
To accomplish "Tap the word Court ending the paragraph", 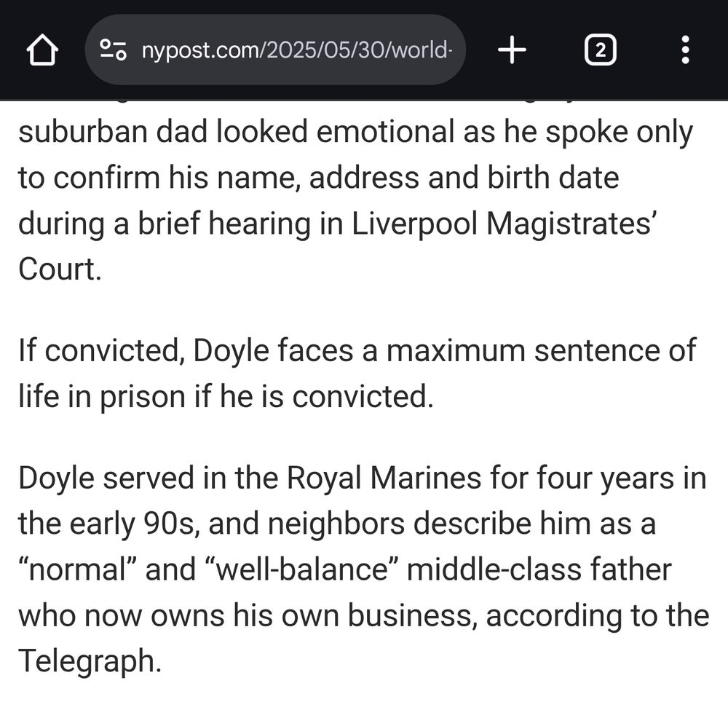I will (55, 269).
